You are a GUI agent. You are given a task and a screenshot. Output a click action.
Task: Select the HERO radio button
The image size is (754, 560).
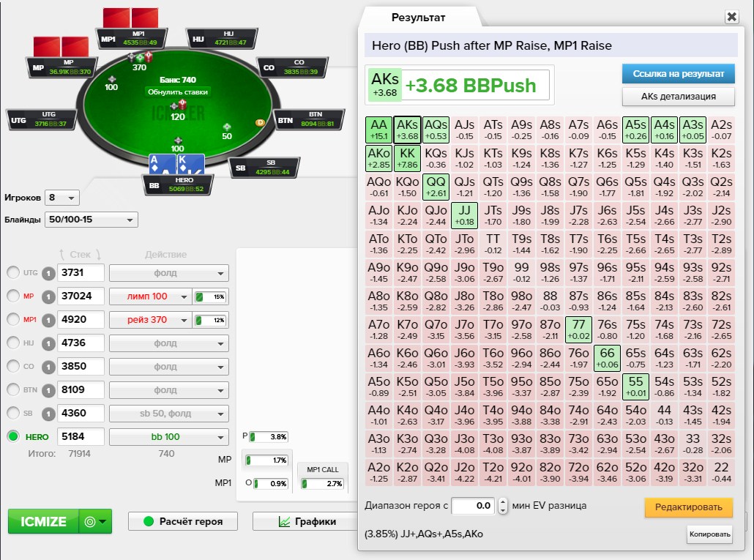13,436
